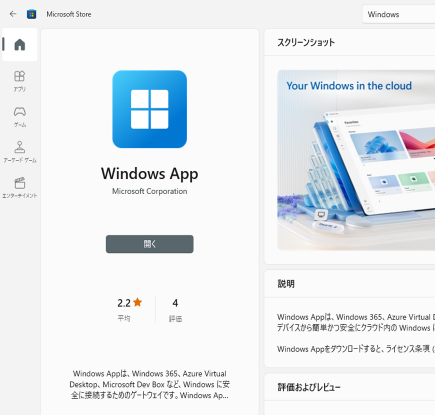Click in the search box containing Windows
Screen dimensions: 435x415
(399, 14)
